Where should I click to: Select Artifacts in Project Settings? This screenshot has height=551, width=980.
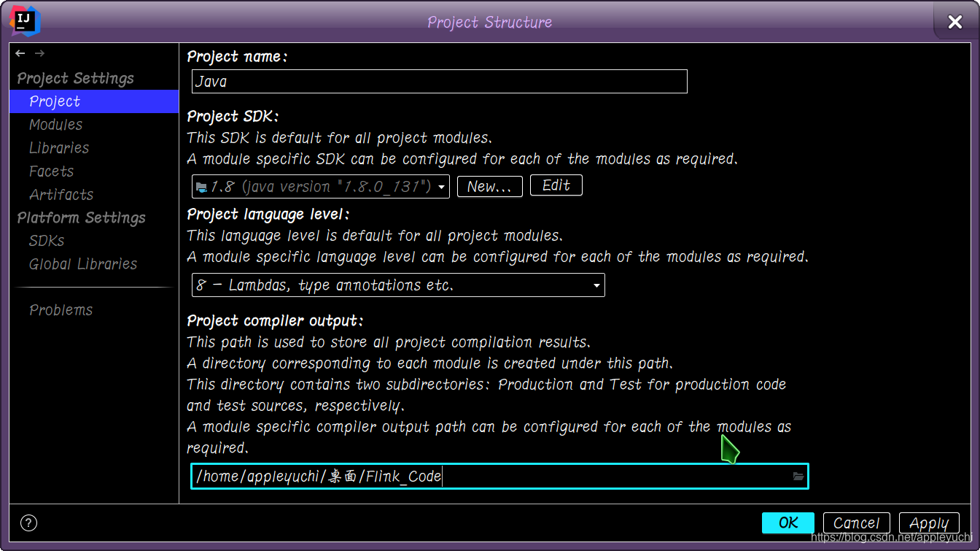[x=61, y=195]
